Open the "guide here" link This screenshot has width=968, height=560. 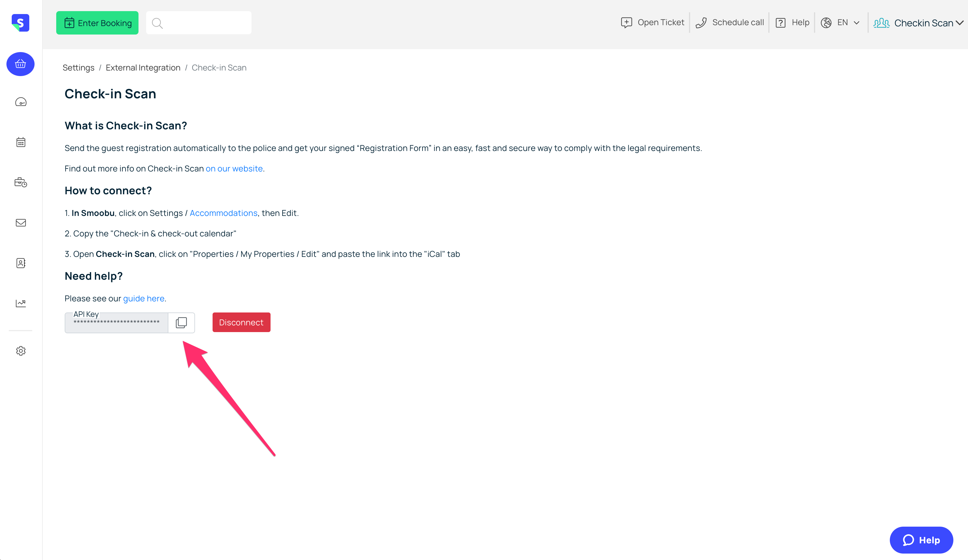144,299
